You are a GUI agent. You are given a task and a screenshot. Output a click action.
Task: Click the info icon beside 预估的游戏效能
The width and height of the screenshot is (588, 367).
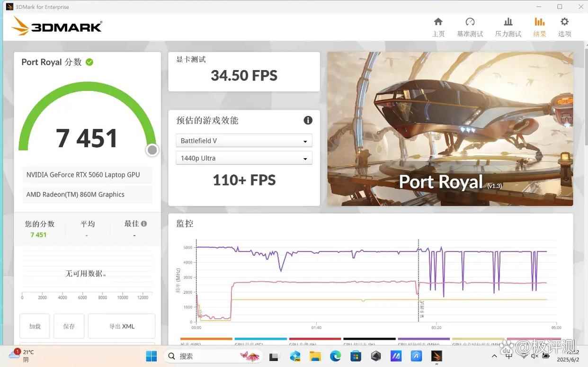[x=308, y=120]
